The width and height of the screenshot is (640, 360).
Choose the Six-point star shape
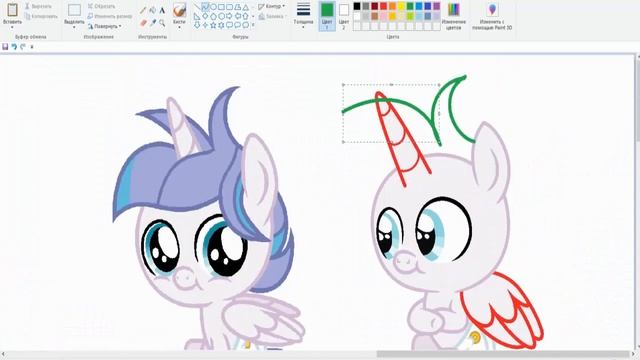(221, 25)
